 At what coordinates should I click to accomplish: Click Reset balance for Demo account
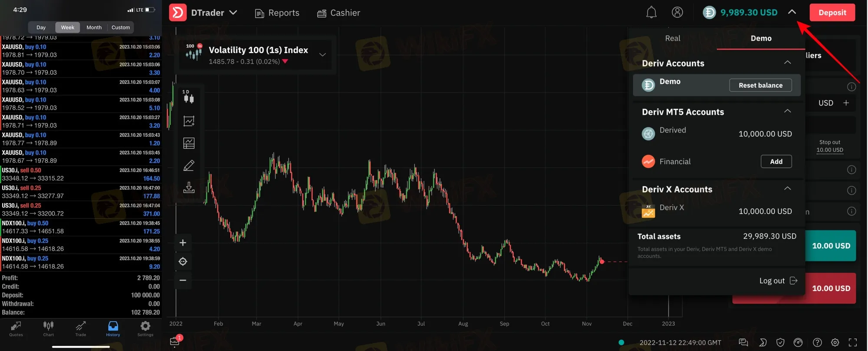760,85
